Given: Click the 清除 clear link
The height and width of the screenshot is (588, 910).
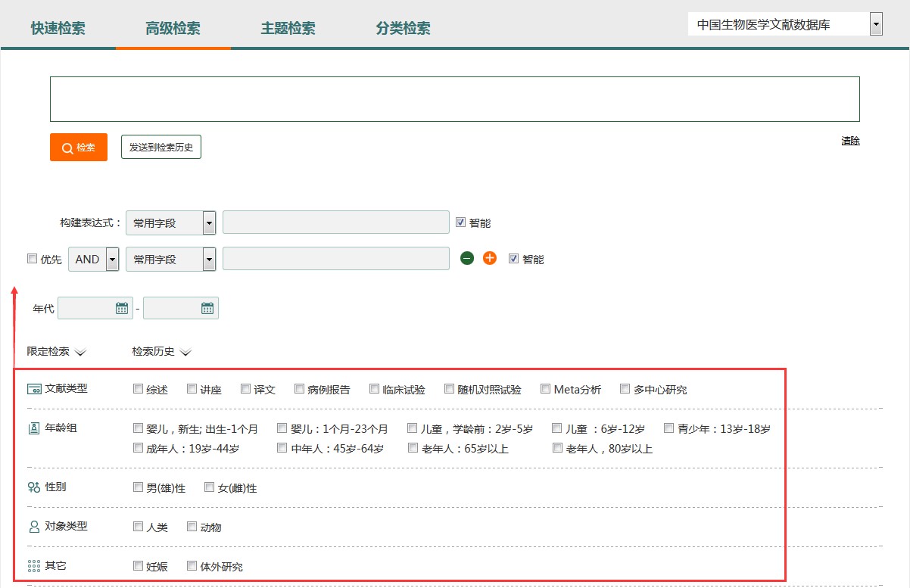Looking at the screenshot, I should point(850,141).
